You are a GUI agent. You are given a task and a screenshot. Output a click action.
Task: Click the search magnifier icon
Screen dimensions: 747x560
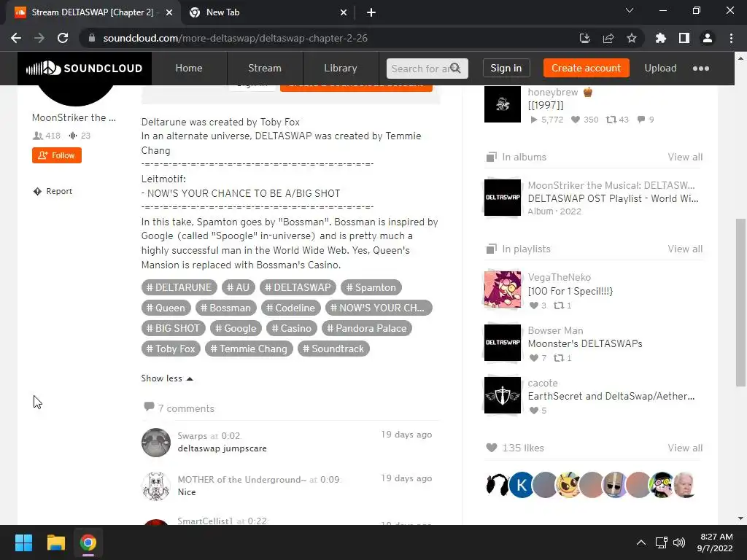tap(455, 68)
